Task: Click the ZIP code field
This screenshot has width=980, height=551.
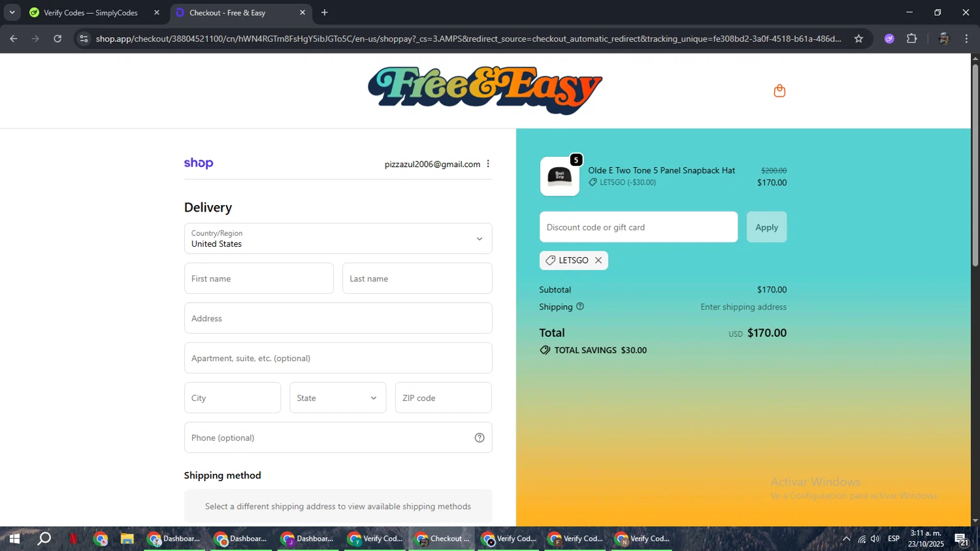Action: pyautogui.click(x=444, y=398)
